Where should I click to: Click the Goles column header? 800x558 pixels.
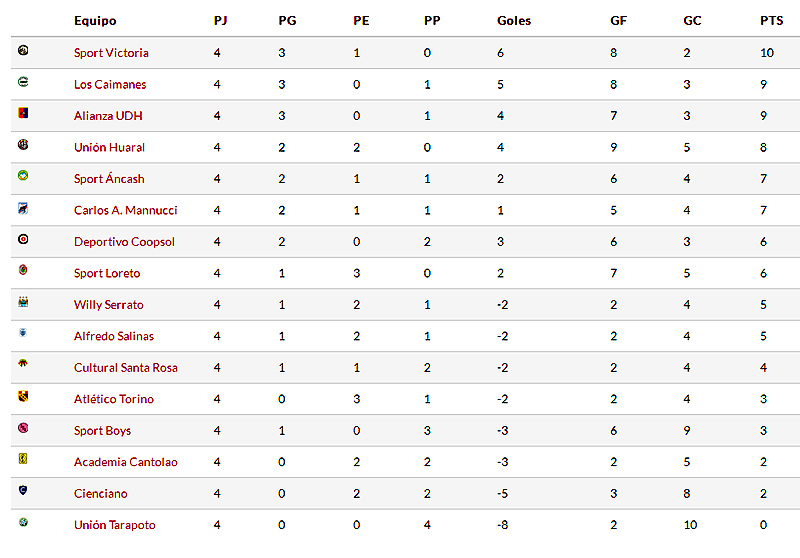click(514, 21)
